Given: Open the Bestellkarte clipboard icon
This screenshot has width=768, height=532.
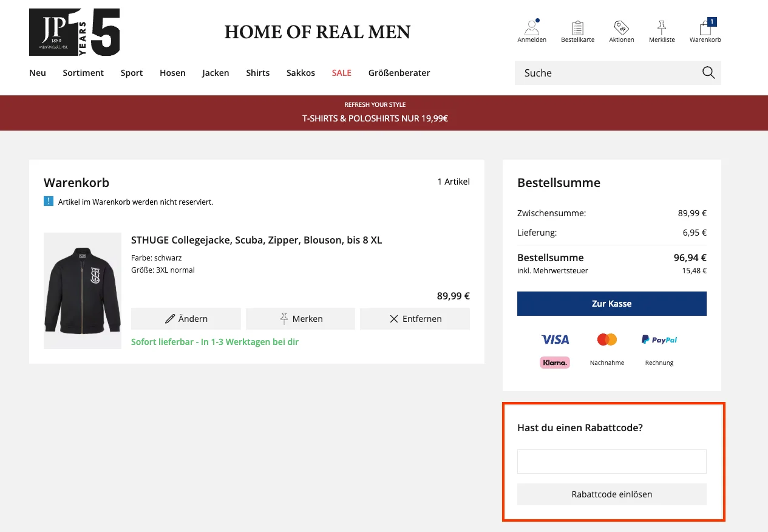Looking at the screenshot, I should [577, 28].
